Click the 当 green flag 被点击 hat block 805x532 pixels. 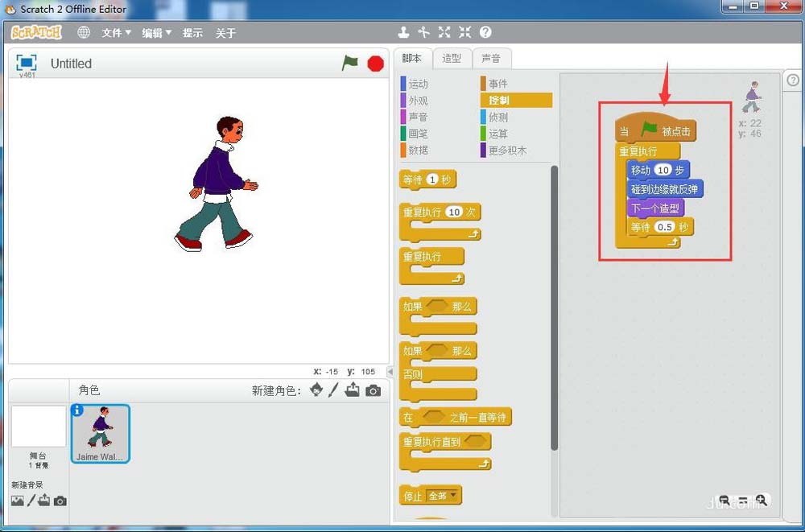pyautogui.click(x=655, y=129)
